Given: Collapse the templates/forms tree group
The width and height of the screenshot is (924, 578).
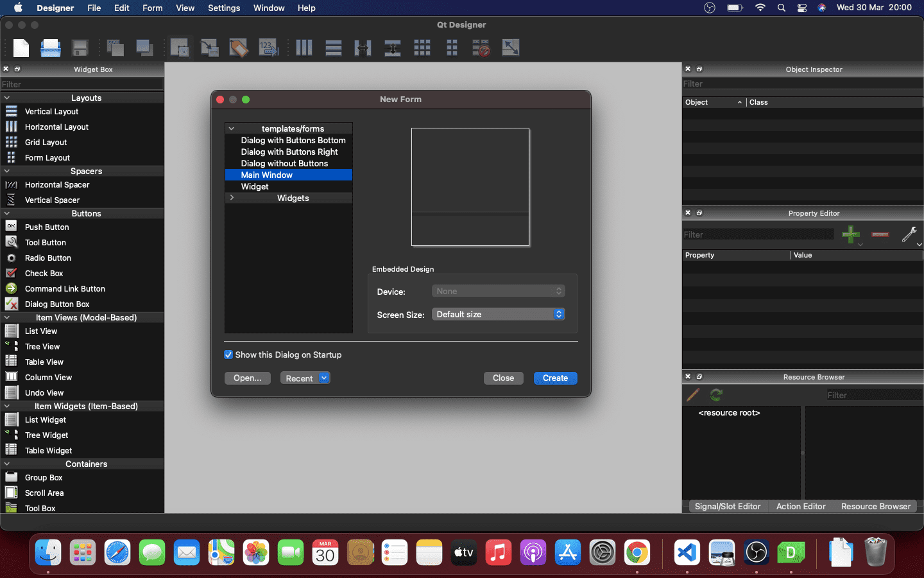Looking at the screenshot, I should 232,128.
